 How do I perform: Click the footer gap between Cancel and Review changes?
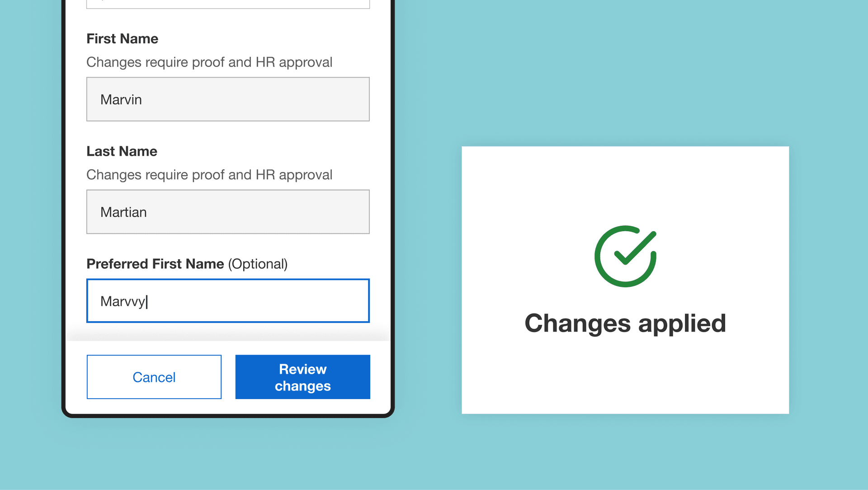tap(228, 377)
